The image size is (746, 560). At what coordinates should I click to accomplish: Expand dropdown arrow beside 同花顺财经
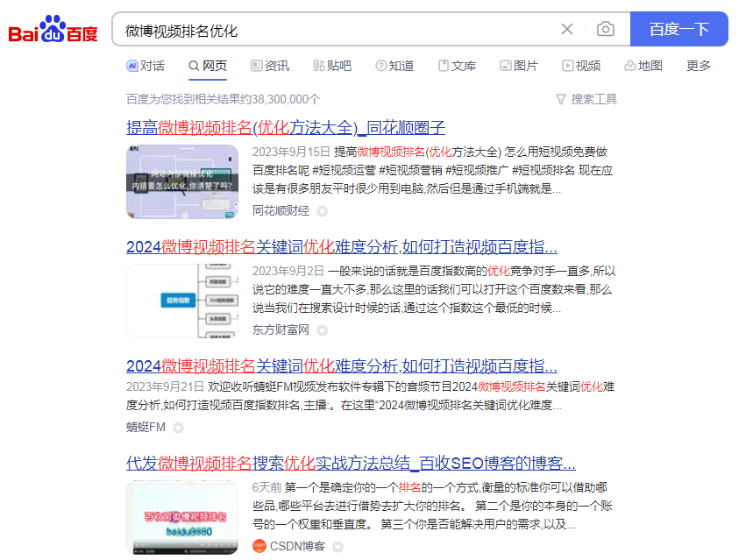coord(322,211)
